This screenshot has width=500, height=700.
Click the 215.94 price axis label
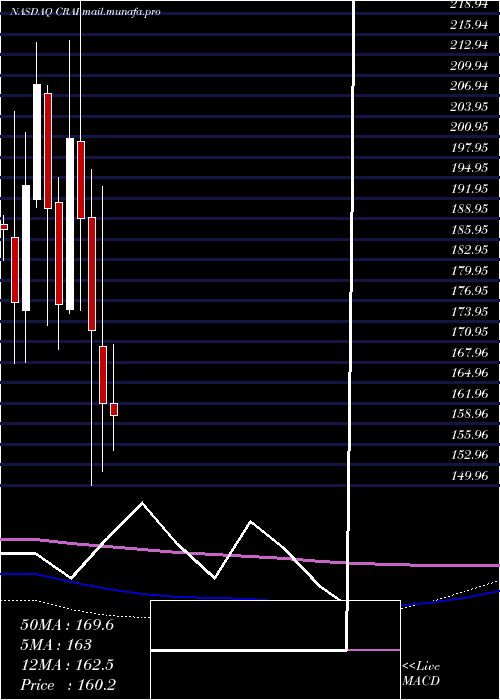469,25
